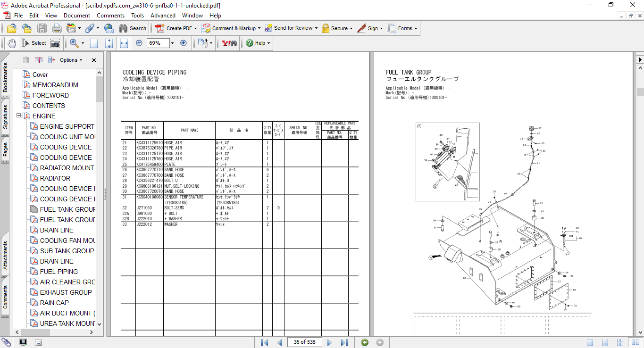Click the page number input field
The height and width of the screenshot is (348, 644).
304,342
